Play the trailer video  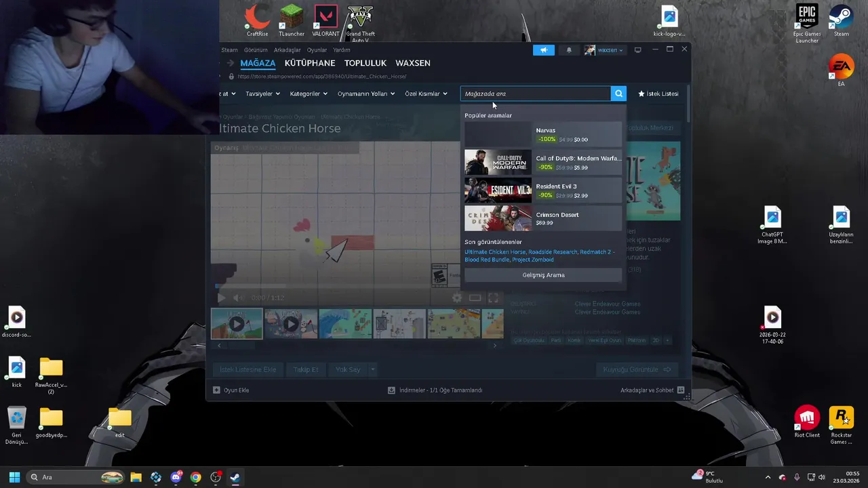221,298
